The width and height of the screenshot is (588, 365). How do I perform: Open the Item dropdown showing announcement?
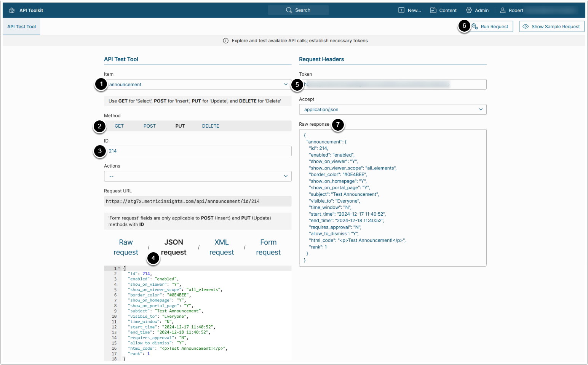(198, 85)
